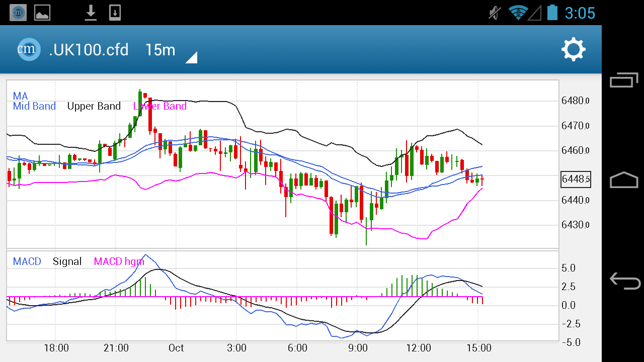Open the boxed download notification icon
The image size is (644, 362).
pos(115,12)
